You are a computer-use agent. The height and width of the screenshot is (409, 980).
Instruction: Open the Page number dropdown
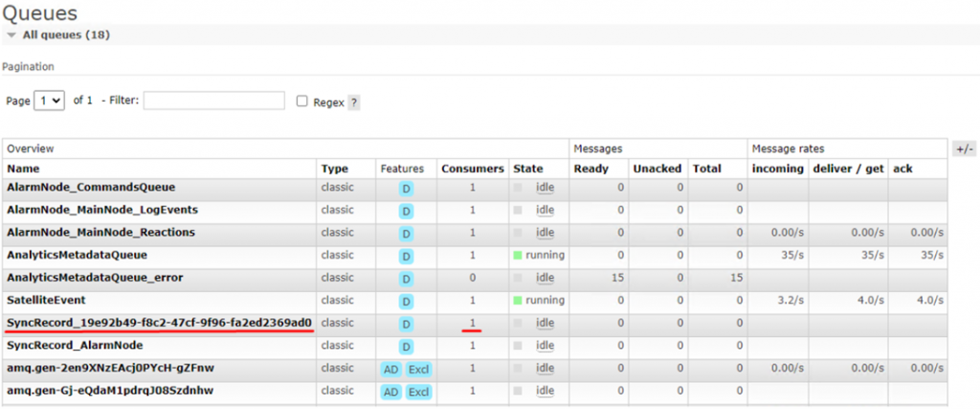tap(49, 101)
